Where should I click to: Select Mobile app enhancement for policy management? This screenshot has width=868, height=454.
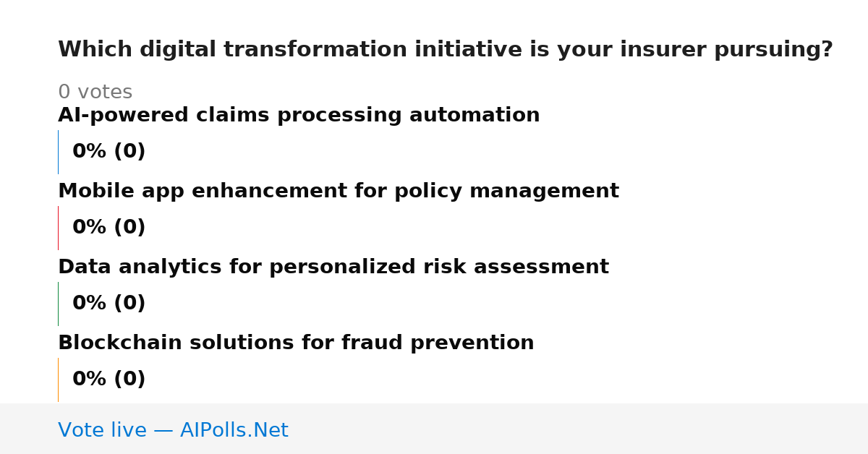tap(339, 192)
